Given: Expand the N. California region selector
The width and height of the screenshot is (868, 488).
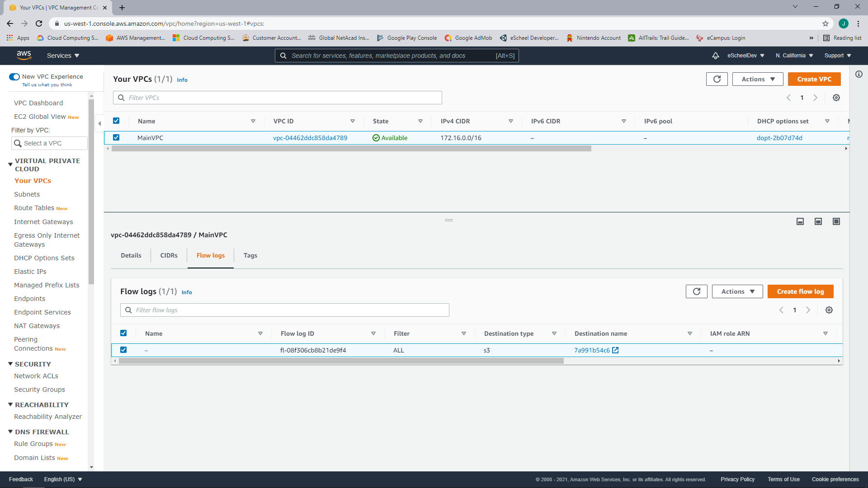Looking at the screenshot, I should 794,55.
